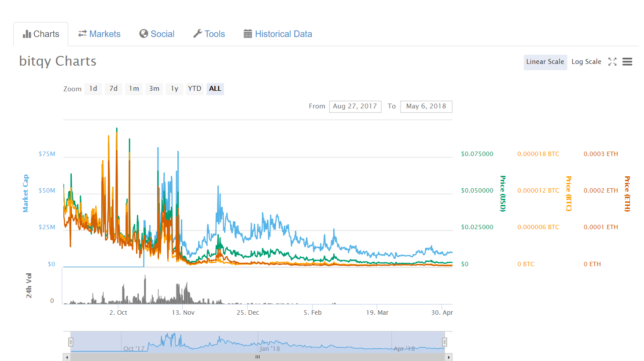Edit the From date field
This screenshot has height=361, width=644.
tap(355, 106)
